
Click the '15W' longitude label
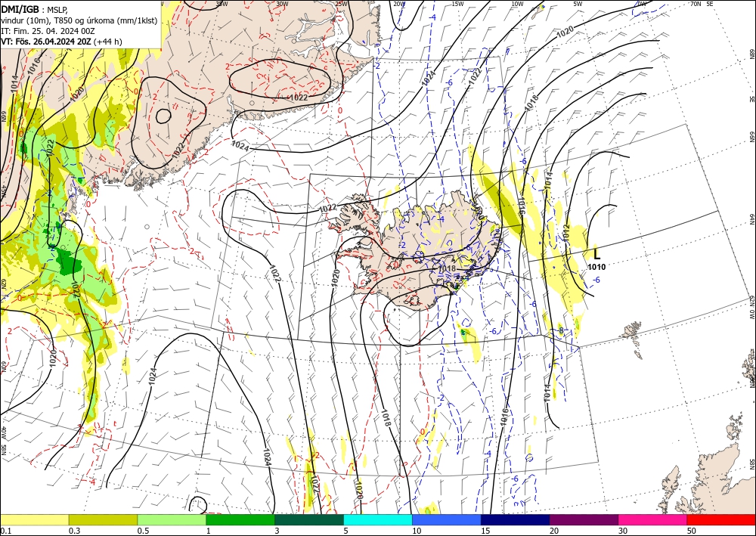click(x=457, y=3)
